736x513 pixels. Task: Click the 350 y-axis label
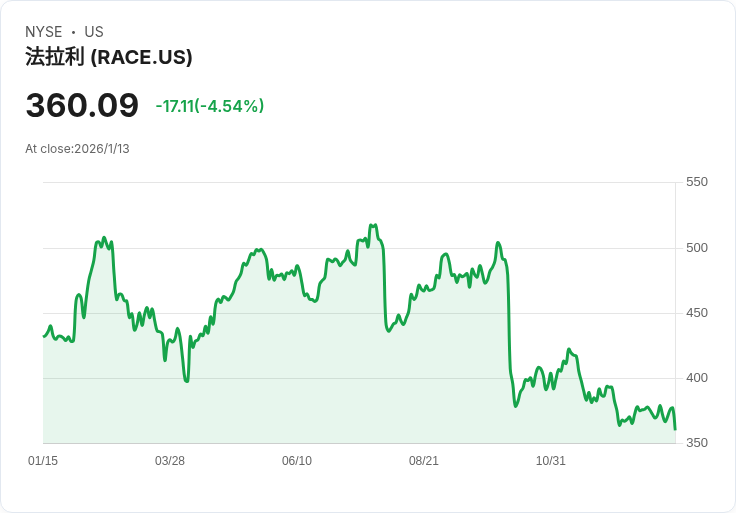pos(696,443)
